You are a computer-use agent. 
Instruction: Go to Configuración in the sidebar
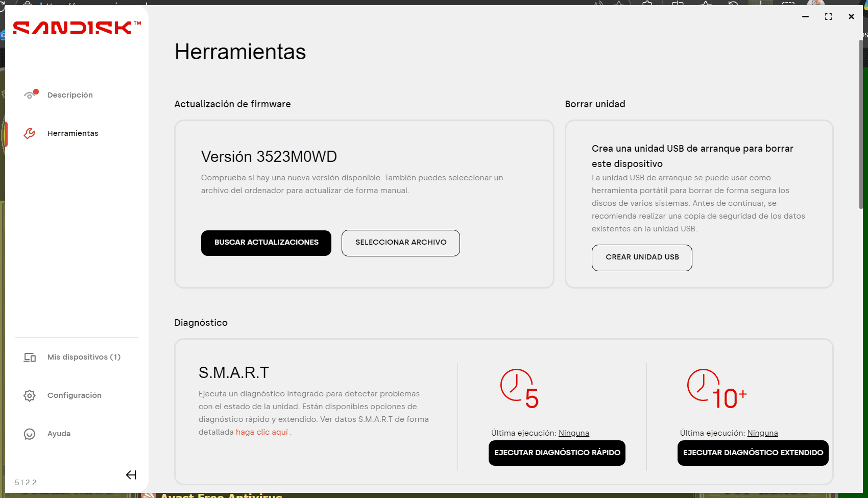(74, 395)
